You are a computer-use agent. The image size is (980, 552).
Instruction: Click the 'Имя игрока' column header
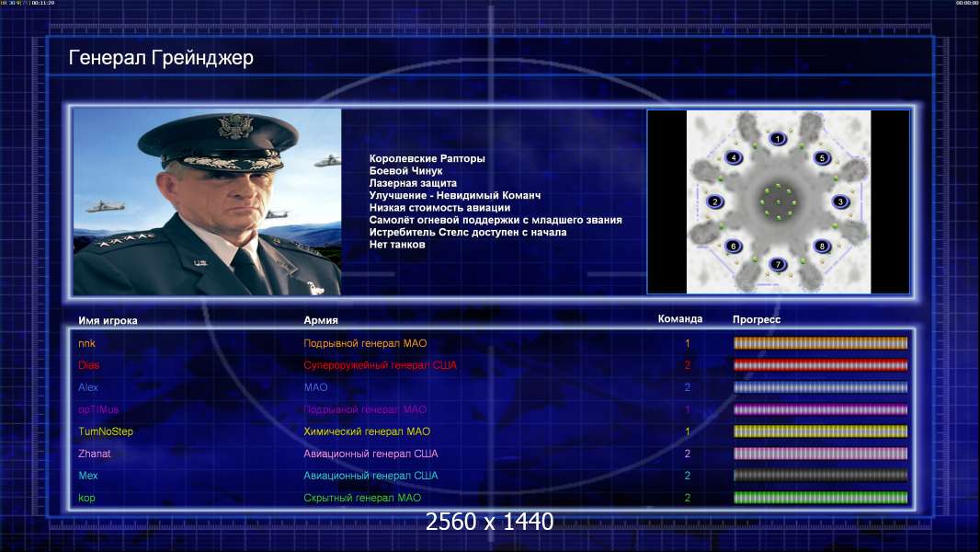coord(108,321)
